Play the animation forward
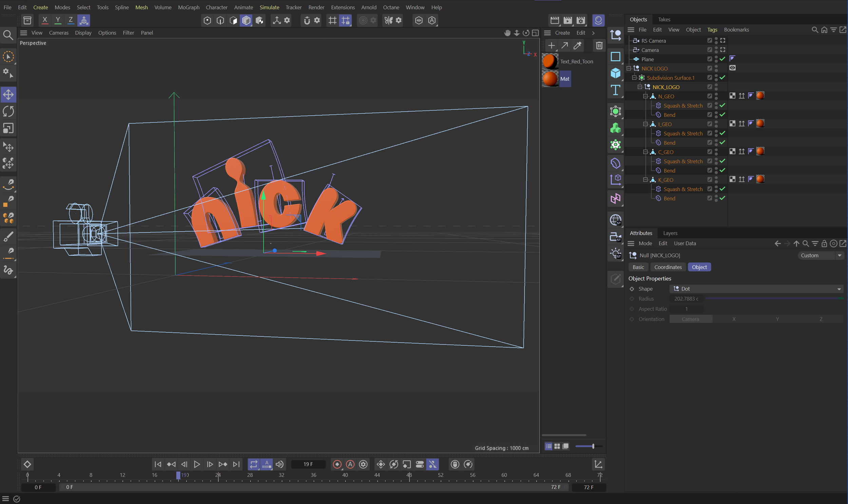Viewport: 848px width, 504px height. tap(197, 464)
